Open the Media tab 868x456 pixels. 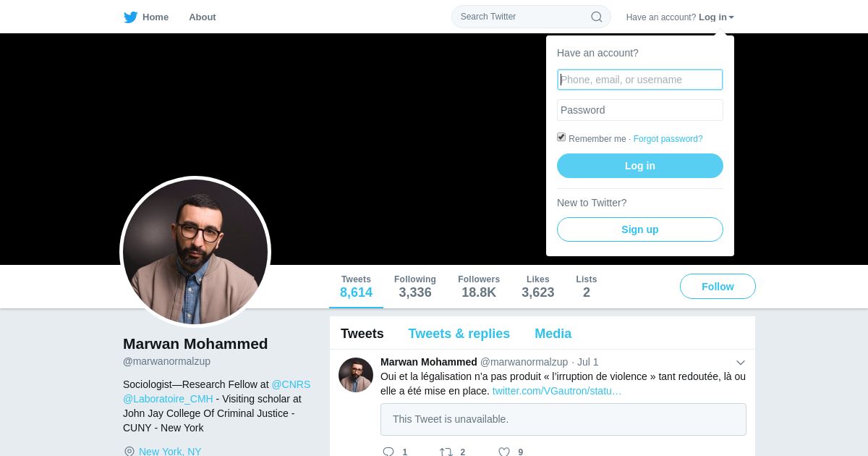pos(553,334)
